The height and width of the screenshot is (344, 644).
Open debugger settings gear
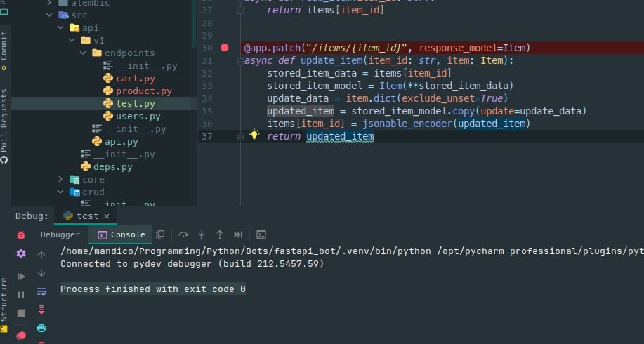[x=21, y=253]
